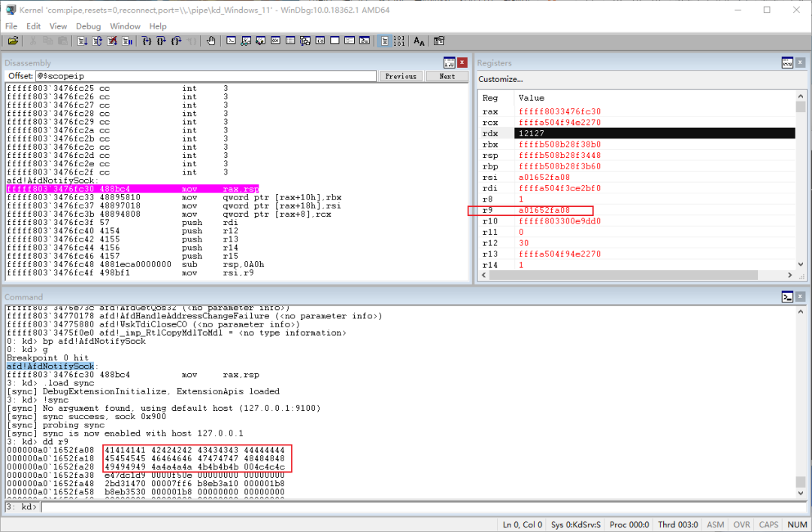Open a source file from the toolbar
The height and width of the screenshot is (532, 812).
pyautogui.click(x=13, y=41)
